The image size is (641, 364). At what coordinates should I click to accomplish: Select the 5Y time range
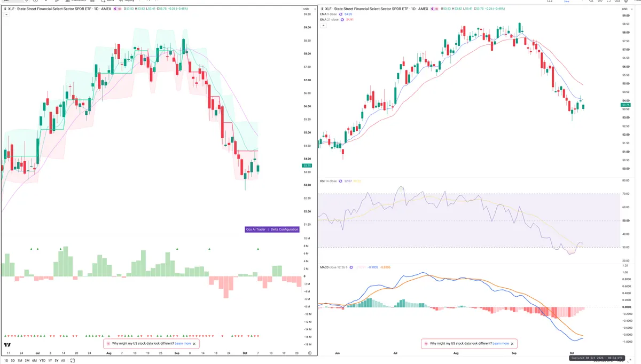(x=56, y=361)
